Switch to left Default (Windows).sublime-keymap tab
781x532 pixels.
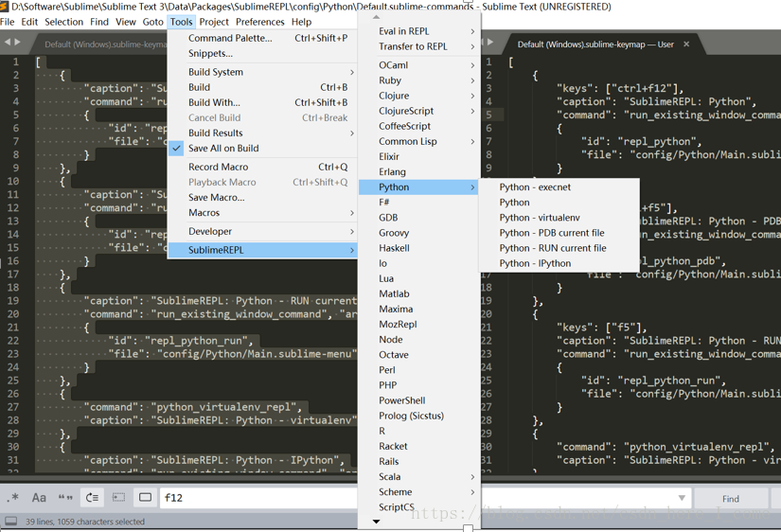(x=106, y=44)
